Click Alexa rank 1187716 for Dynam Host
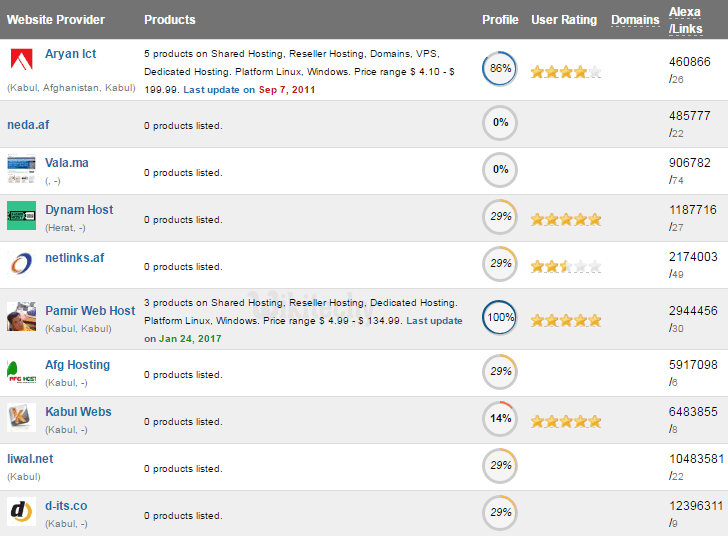Image resolution: width=728 pixels, height=536 pixels. pos(693,210)
